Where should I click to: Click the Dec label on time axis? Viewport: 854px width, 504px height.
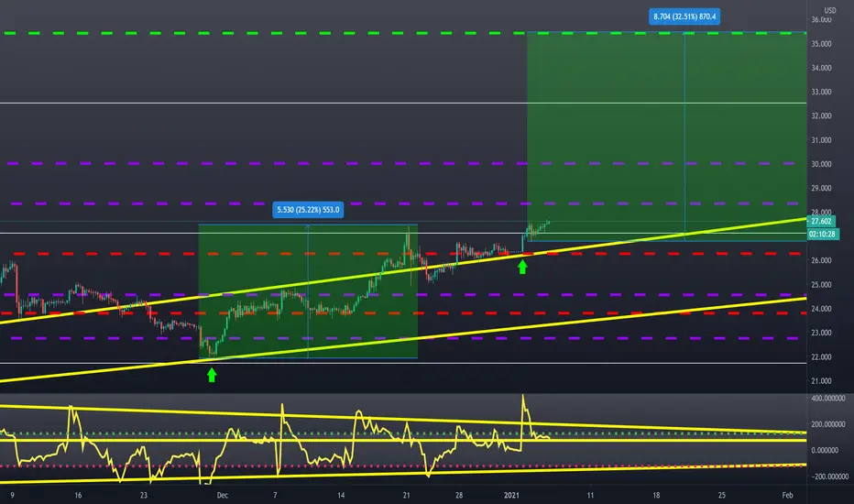(x=223, y=495)
